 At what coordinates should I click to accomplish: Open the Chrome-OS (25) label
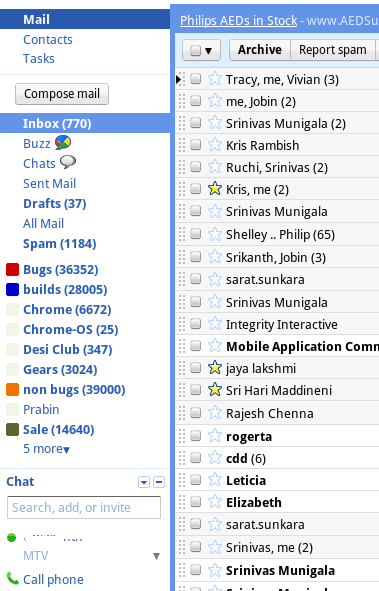(71, 329)
